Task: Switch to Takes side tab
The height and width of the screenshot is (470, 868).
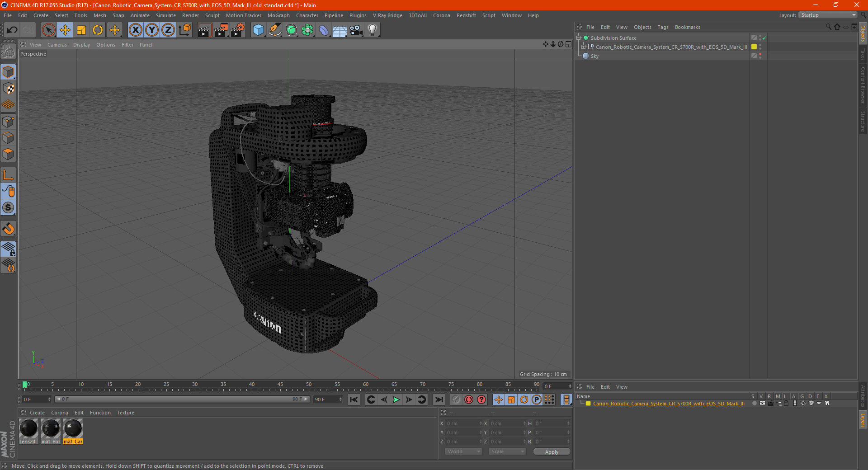Action: (x=863, y=54)
